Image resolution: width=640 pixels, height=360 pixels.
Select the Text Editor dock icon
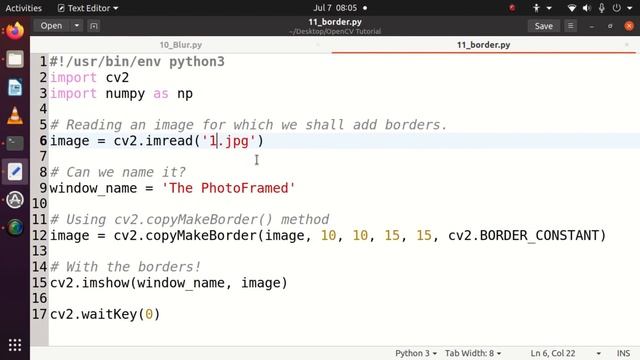click(x=15, y=171)
